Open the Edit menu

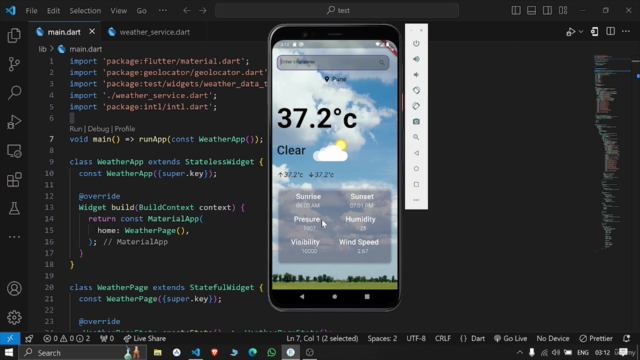(53, 11)
